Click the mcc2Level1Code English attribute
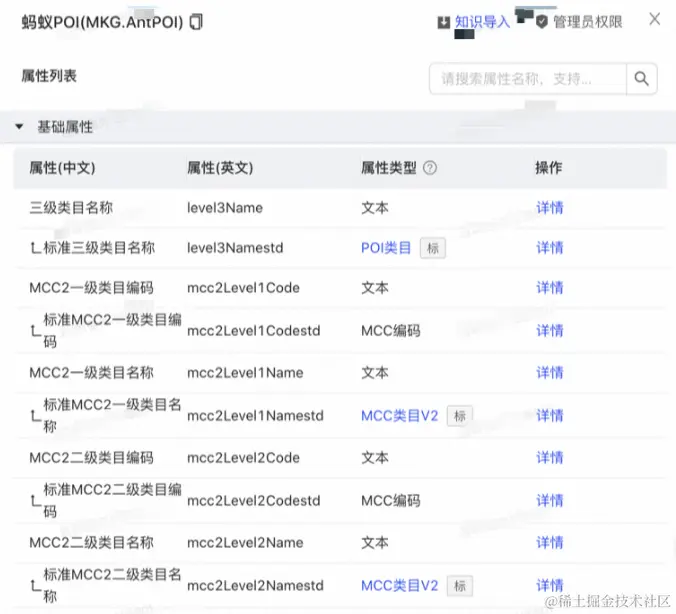The height and width of the screenshot is (614, 676). point(244,288)
